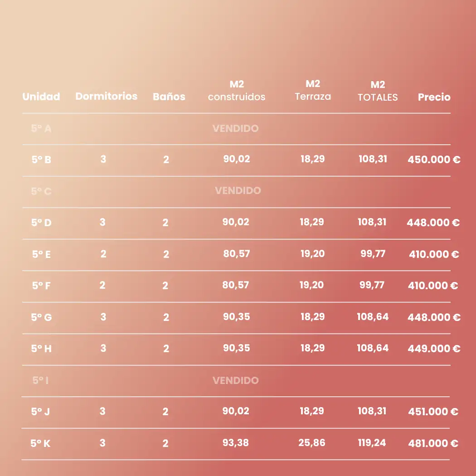Click the 5º F price of 410.000 €
476x476 pixels.
pyautogui.click(x=433, y=286)
